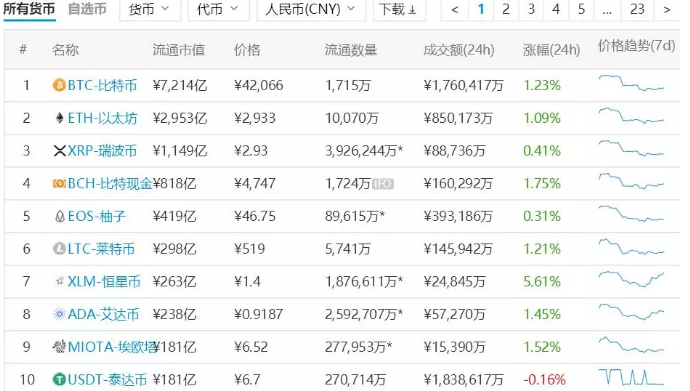This screenshot has height=391, width=690.
Task: Go to page 23
Action: [x=637, y=9]
